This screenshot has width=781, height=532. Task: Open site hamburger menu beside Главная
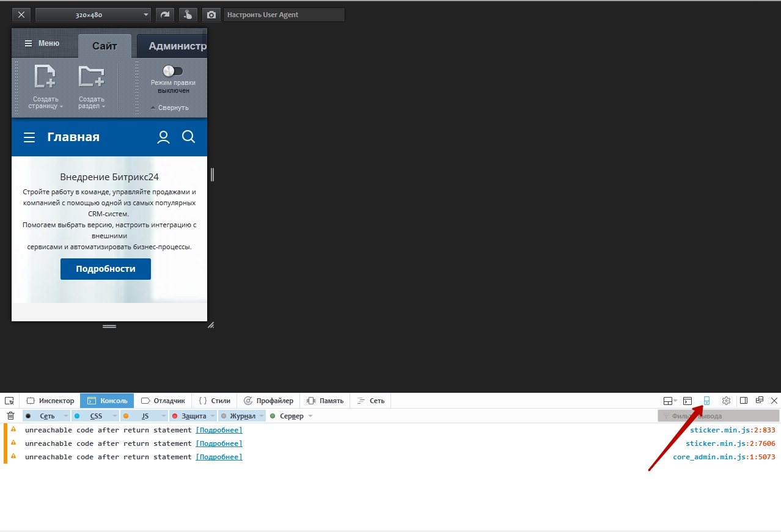(x=29, y=138)
